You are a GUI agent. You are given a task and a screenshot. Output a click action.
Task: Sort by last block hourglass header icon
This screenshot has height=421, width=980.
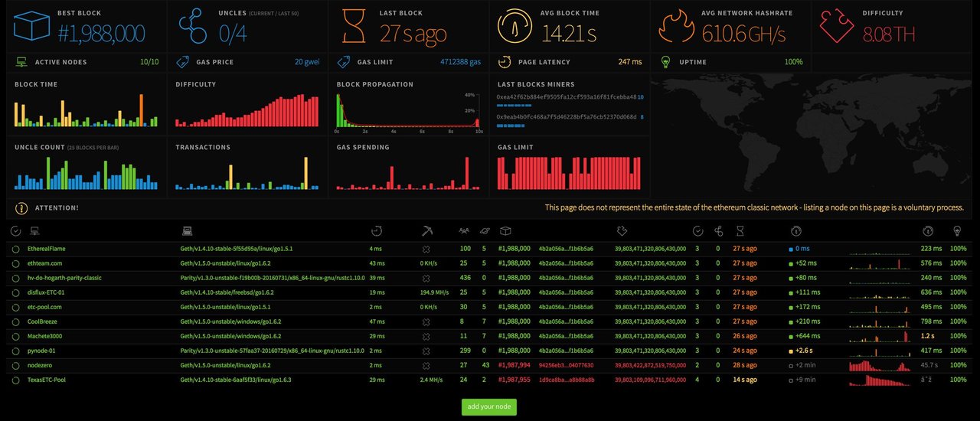(740, 230)
